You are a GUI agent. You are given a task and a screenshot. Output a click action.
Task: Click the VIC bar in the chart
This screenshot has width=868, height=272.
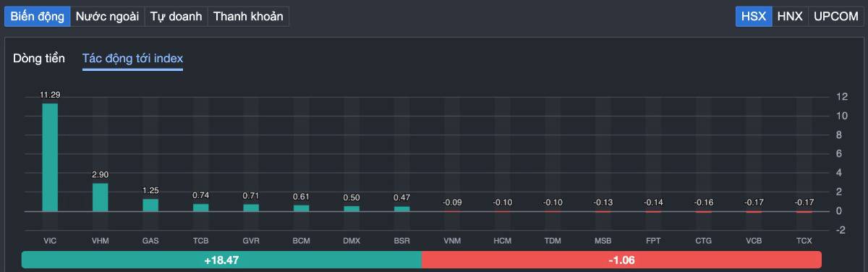50,157
